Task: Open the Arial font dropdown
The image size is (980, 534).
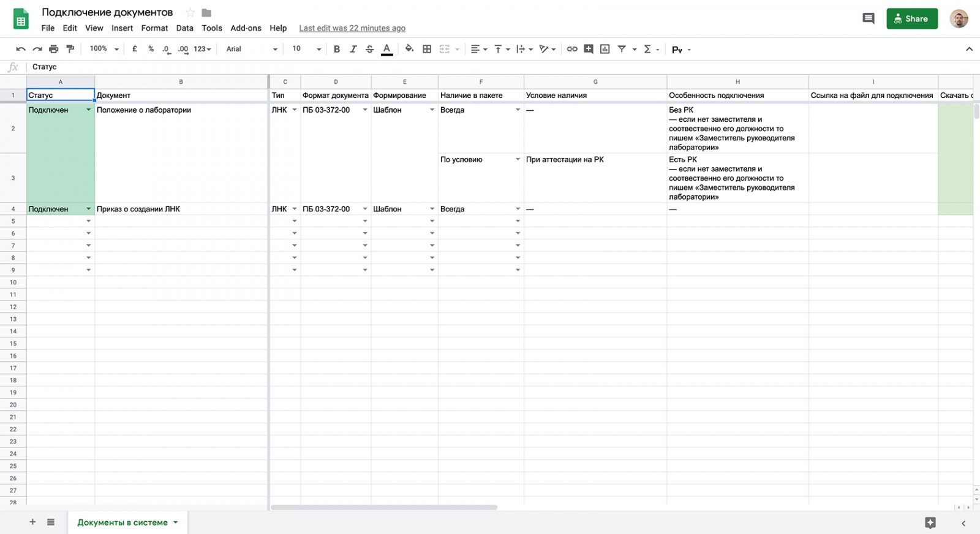Action: (252, 49)
